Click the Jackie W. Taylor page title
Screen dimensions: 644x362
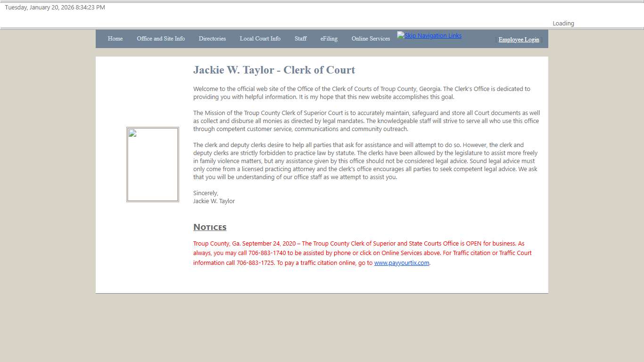pos(274,70)
